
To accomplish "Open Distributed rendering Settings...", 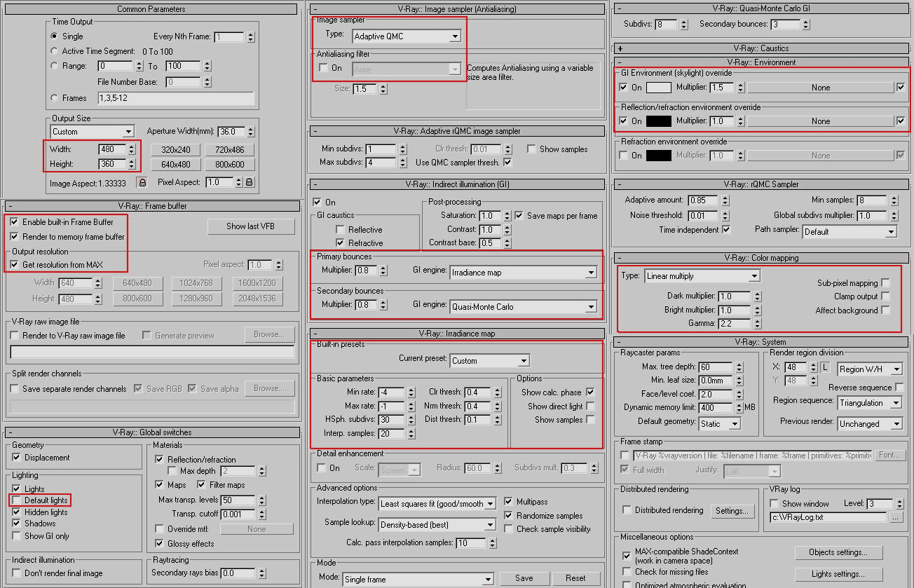I will (732, 511).
